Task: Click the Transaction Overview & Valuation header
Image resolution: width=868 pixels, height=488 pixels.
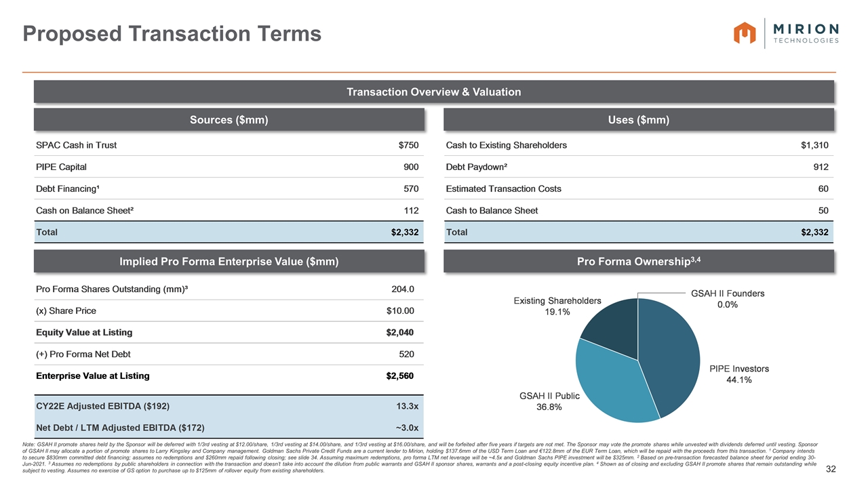Action: pos(434,92)
